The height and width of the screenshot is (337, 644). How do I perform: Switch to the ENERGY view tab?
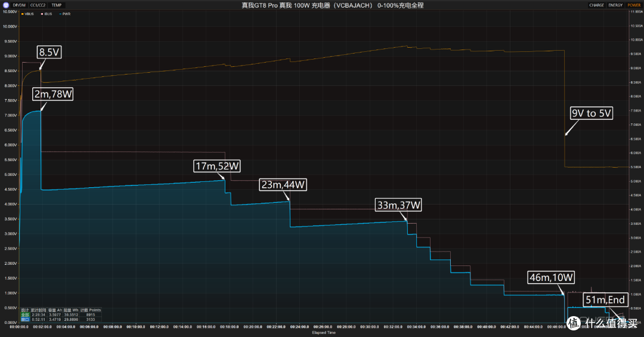615,5
